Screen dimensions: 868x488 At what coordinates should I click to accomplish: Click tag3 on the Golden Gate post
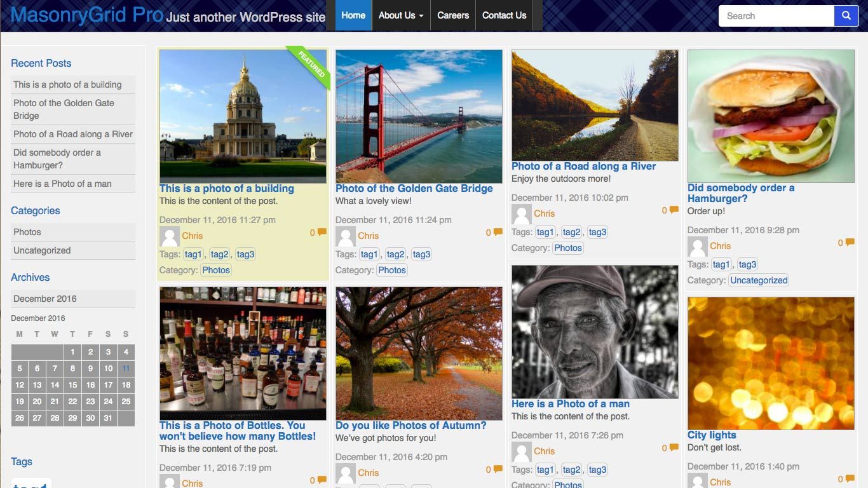pos(421,254)
